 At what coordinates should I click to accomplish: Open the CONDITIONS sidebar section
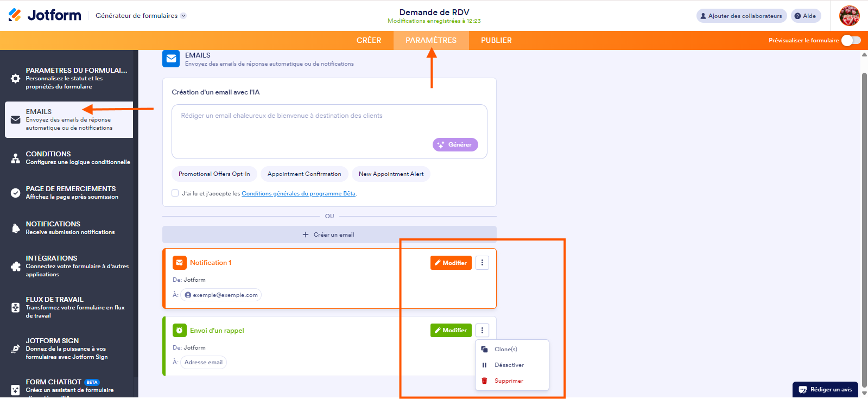point(69,158)
